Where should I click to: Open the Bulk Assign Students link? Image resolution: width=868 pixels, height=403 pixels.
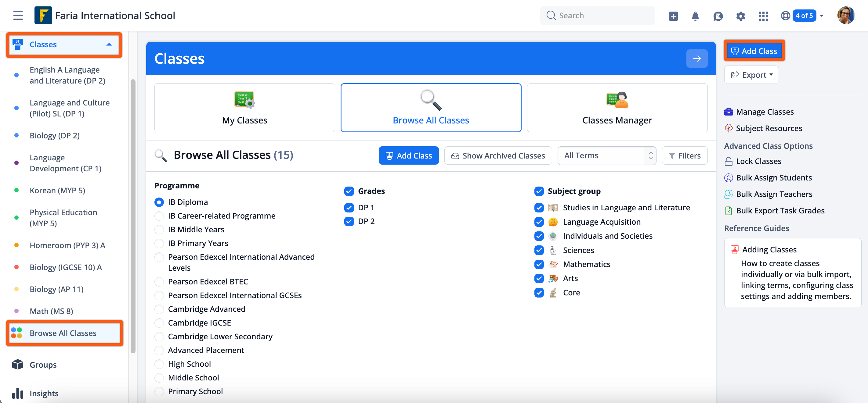(774, 178)
